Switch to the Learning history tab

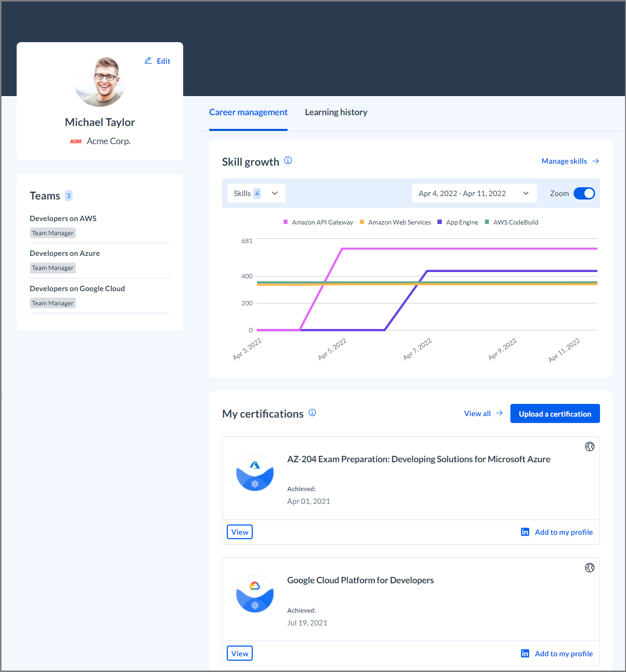click(336, 112)
